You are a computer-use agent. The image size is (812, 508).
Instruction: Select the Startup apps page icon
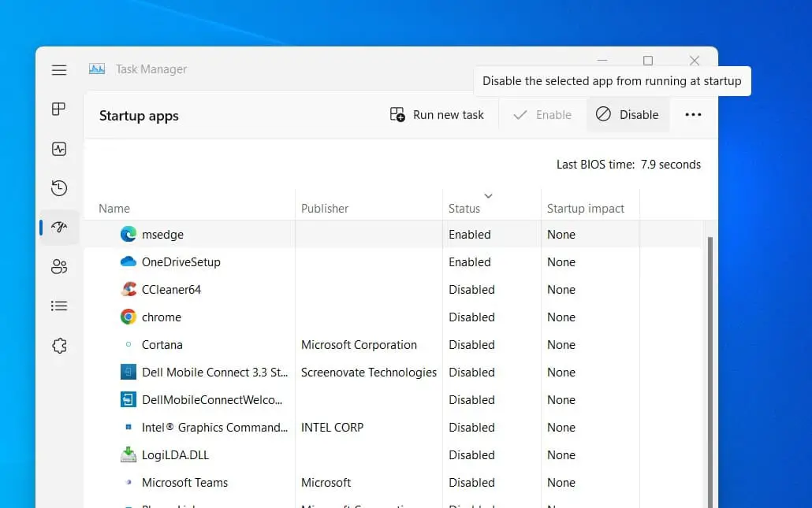tap(58, 228)
